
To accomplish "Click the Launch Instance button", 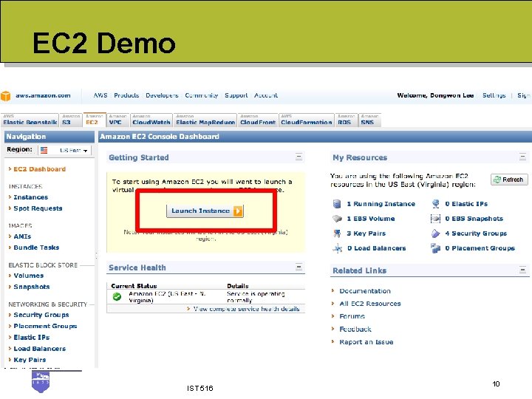I will (205, 211).
